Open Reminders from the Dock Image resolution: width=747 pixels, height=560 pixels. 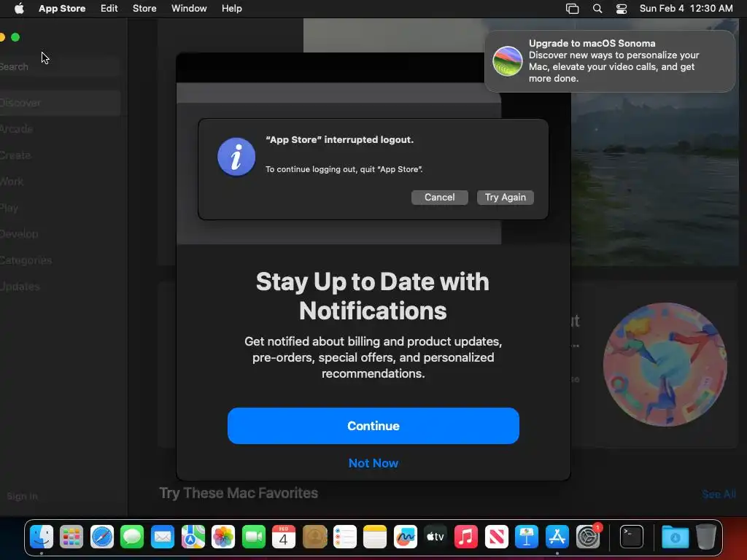pyautogui.click(x=345, y=537)
